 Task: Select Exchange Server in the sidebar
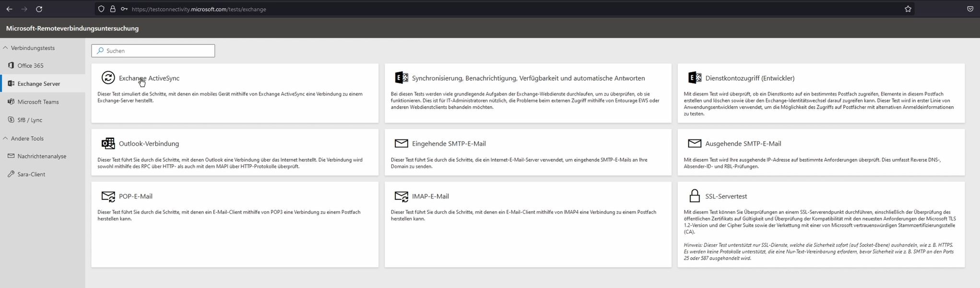click(x=43, y=83)
